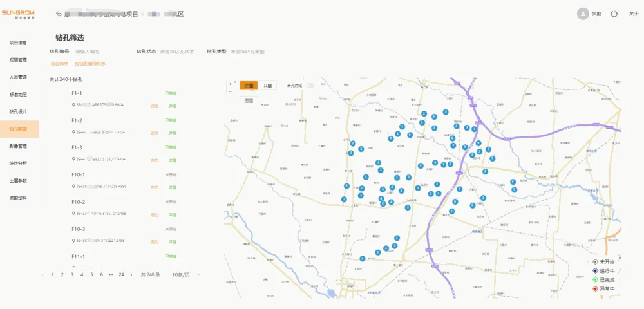Click 定位 for borehole F1-1
644x309 pixels.
coord(155,106)
